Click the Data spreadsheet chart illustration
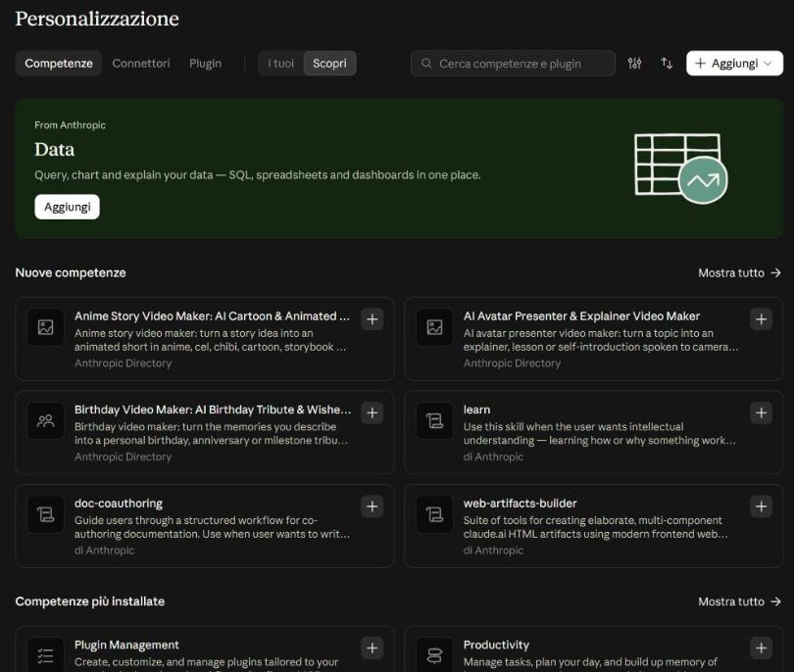The image size is (794, 672). point(681,168)
